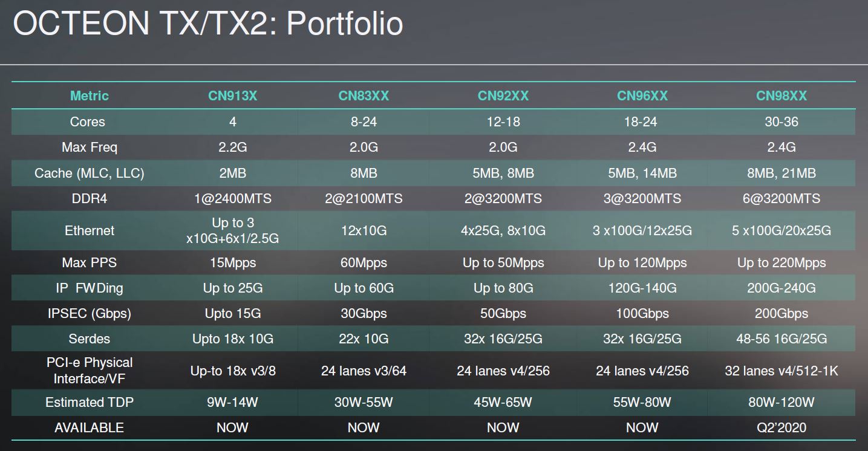Select the CN98XX '2.4G' max frequency cell
Image resolution: width=868 pixels, height=451 pixels.
point(782,147)
